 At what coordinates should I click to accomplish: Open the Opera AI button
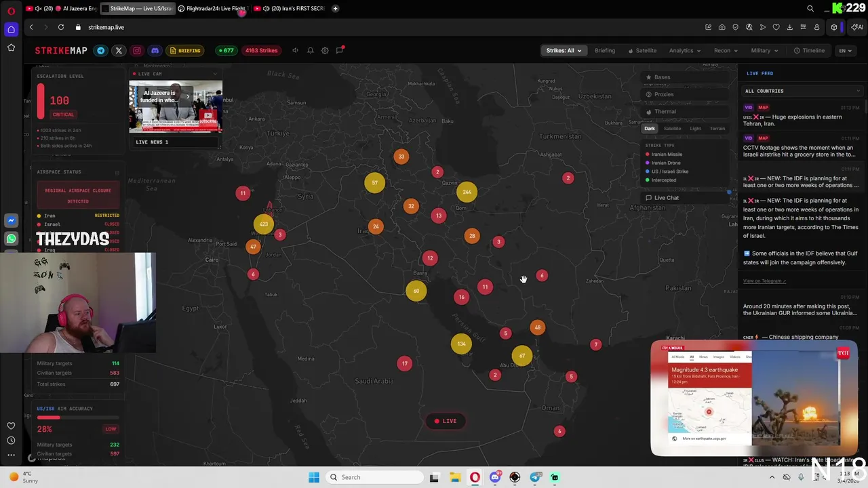pos(857,27)
